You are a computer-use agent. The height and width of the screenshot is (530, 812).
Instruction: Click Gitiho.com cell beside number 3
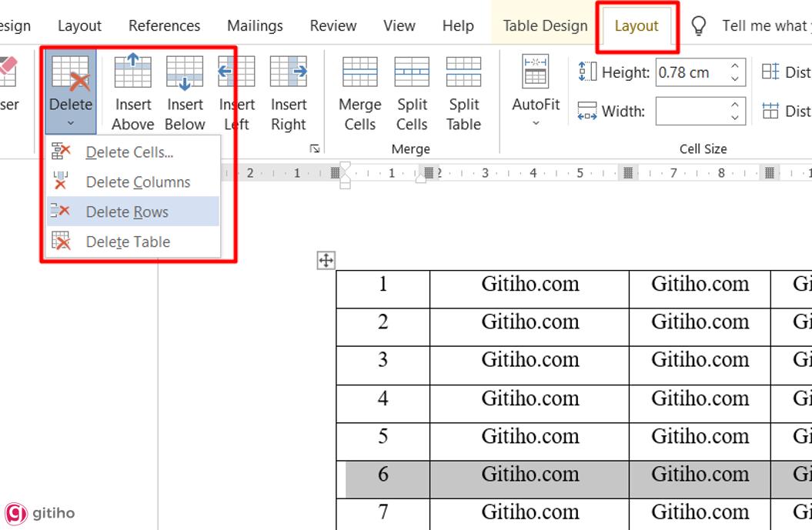point(530,365)
